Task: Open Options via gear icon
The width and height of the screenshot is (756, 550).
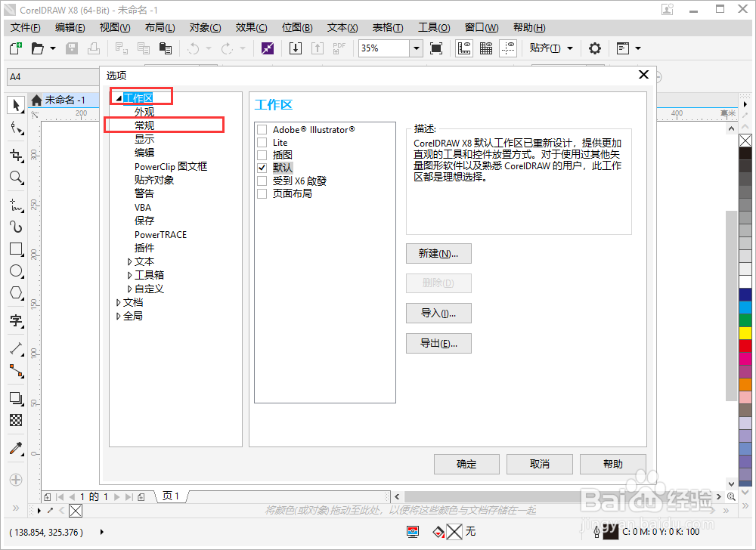Action: click(595, 48)
